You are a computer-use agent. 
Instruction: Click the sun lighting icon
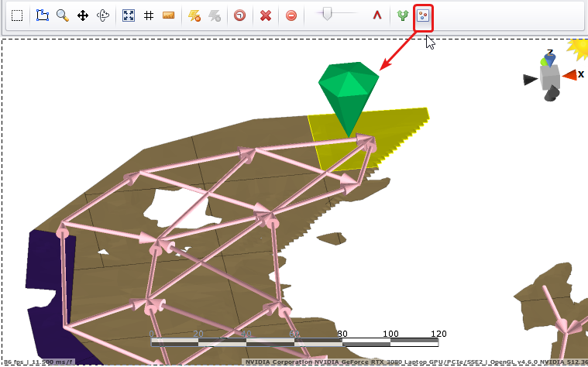point(578,49)
